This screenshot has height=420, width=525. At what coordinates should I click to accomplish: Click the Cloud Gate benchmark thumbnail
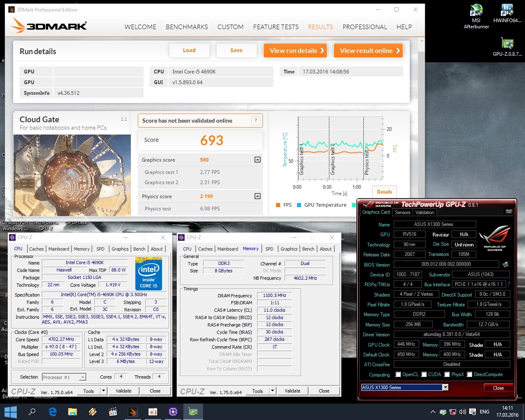72,175
